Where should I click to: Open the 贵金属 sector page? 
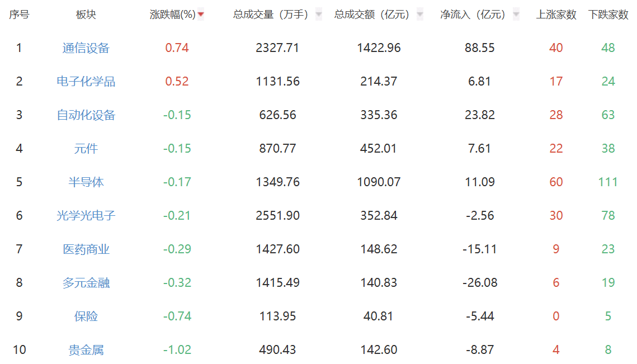[87, 349]
